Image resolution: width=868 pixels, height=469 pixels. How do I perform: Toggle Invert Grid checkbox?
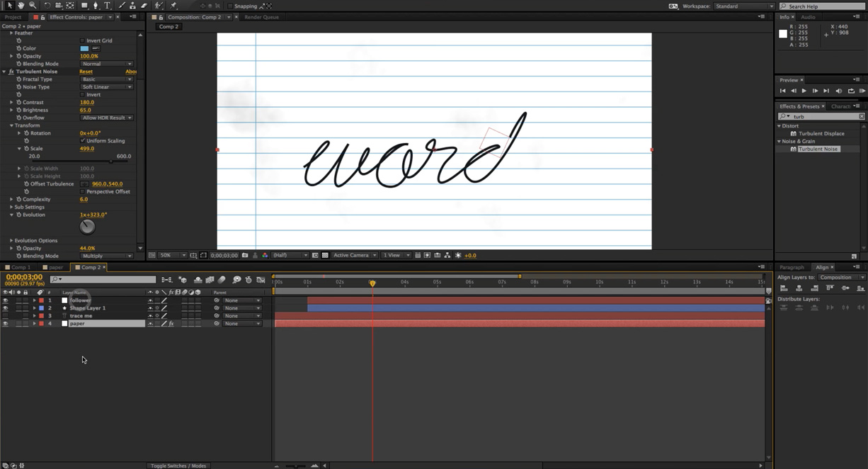(82, 40)
